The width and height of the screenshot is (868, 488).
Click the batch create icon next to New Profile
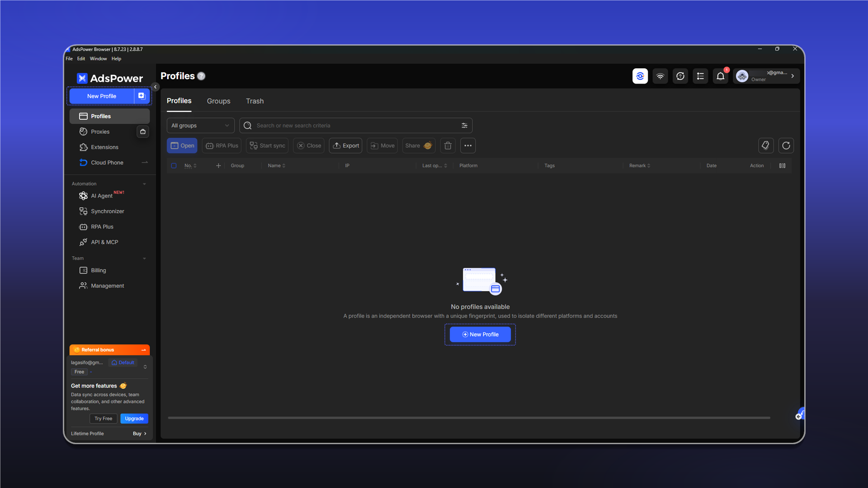point(142,96)
